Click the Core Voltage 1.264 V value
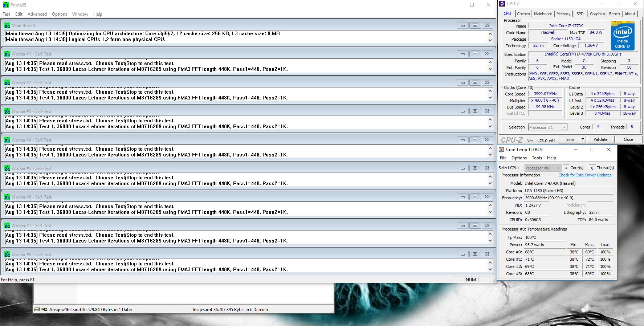The width and height of the screenshot is (644, 326). pyautogui.click(x=591, y=45)
